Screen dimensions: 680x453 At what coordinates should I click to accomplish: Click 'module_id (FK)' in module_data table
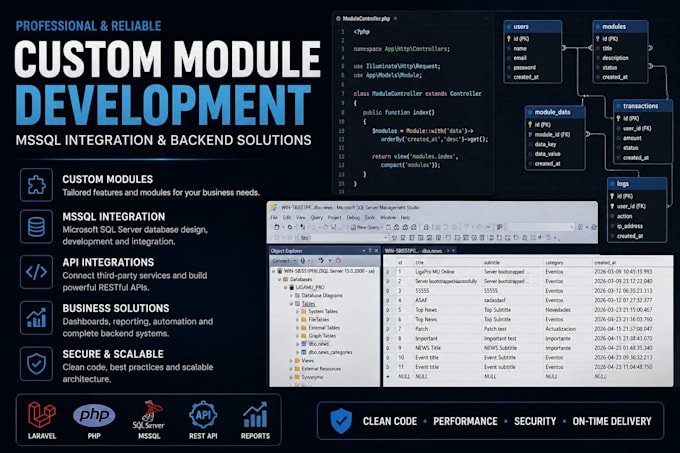pos(552,135)
